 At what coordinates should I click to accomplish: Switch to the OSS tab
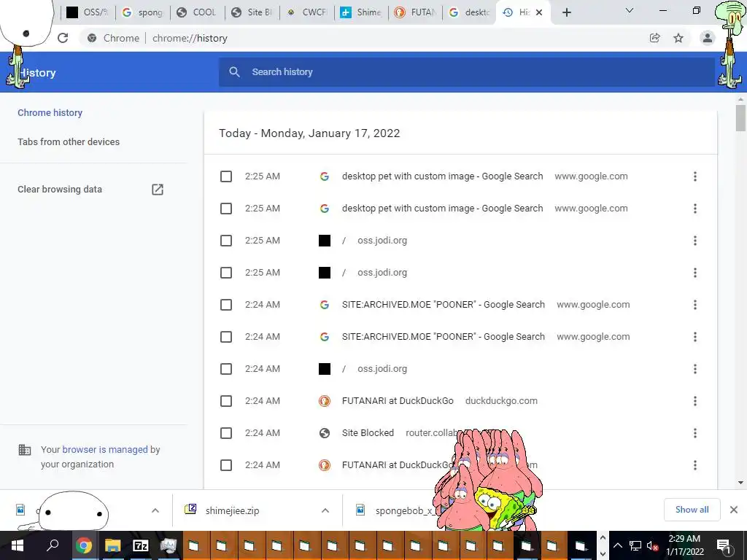point(88,12)
